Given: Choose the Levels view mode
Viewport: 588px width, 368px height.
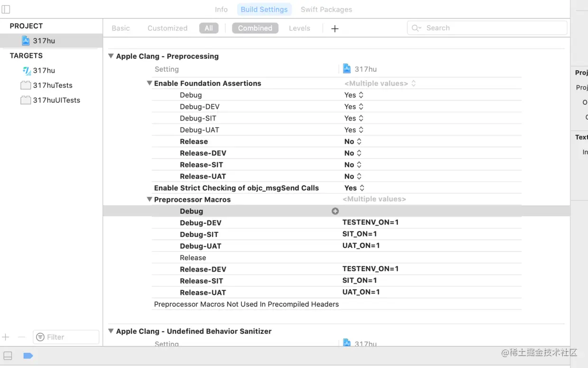Looking at the screenshot, I should (x=299, y=28).
